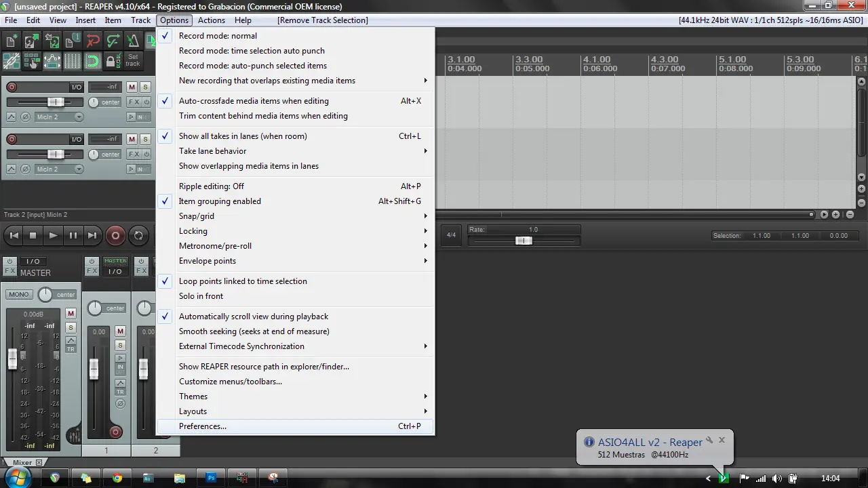
Task: Toggle Show all takes in lanes
Action: 296,136
